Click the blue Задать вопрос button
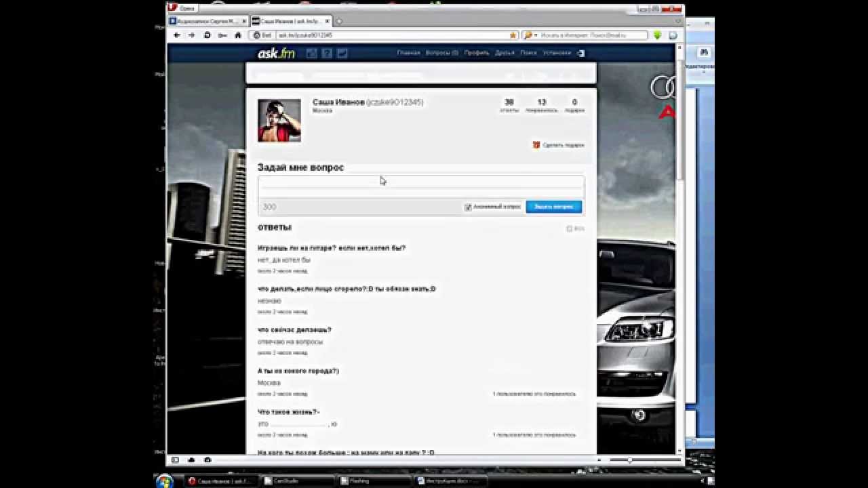The image size is (868, 488). (x=554, y=207)
